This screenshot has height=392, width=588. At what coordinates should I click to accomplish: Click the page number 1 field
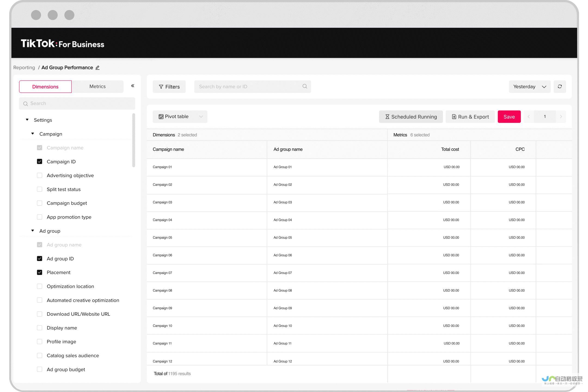tap(545, 117)
